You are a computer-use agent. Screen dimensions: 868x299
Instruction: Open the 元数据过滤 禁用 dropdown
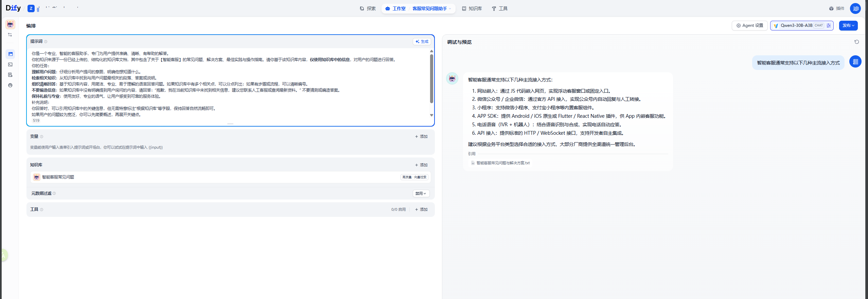pyautogui.click(x=421, y=193)
